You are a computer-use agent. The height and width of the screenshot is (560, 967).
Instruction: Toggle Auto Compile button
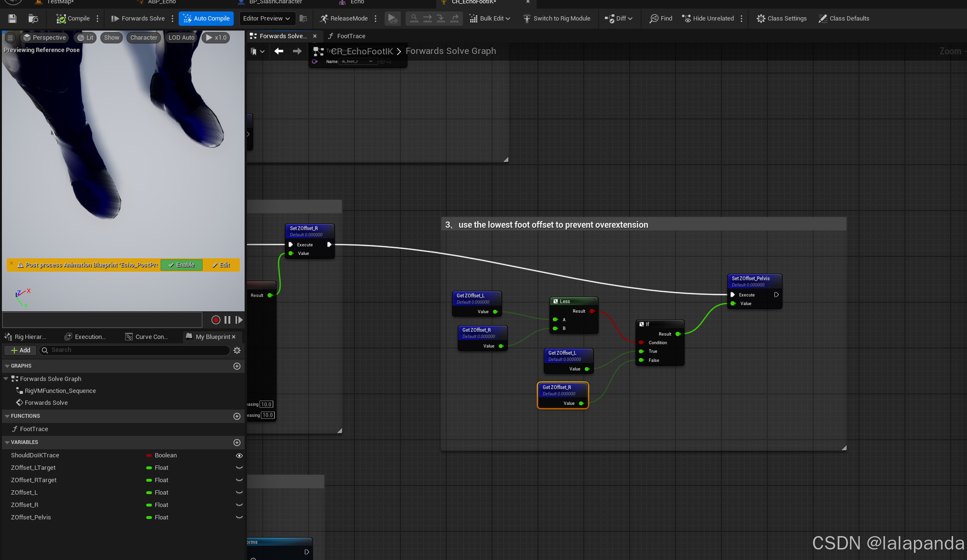pyautogui.click(x=206, y=19)
